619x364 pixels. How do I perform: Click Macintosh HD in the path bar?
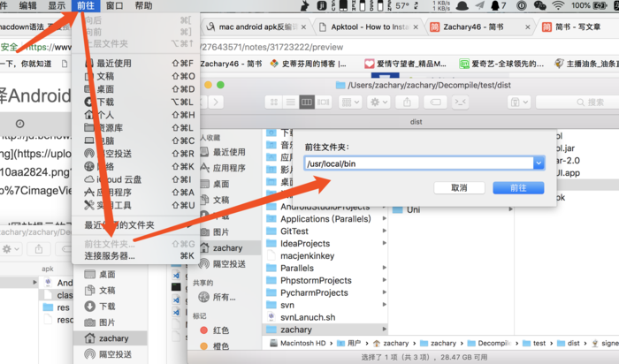(298, 343)
